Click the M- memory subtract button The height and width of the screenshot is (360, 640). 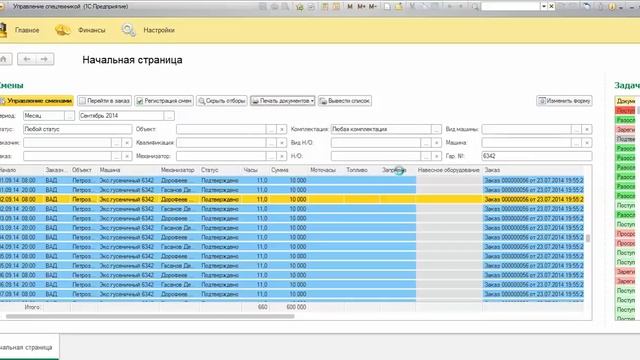(373, 7)
